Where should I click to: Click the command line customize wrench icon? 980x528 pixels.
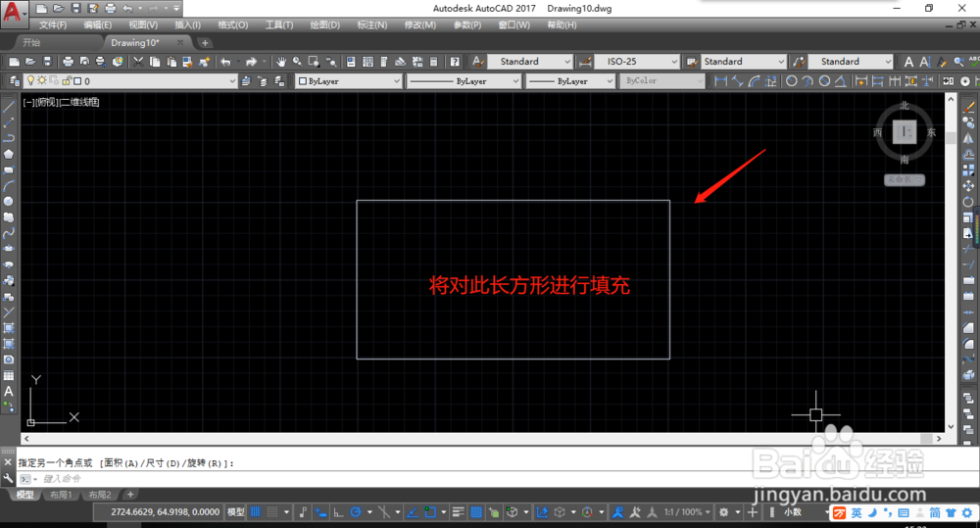point(8,479)
